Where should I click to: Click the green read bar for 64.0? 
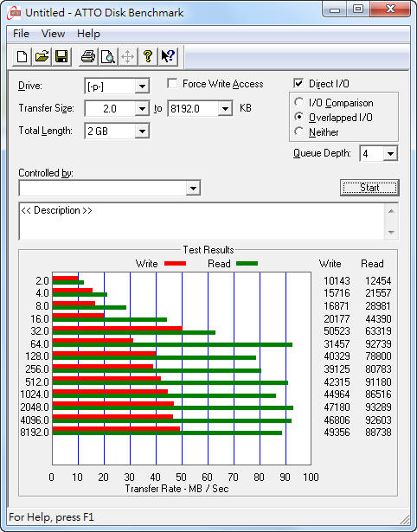172,344
